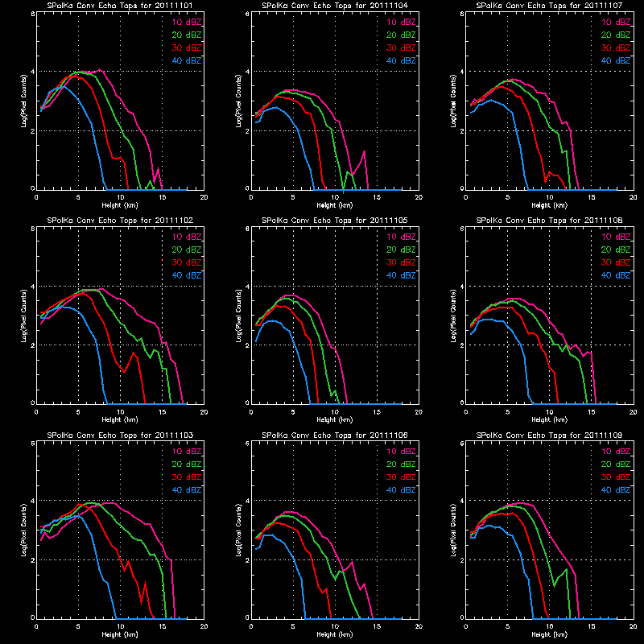Select 40 dBZ legend text in 20111106 plot
The height and width of the screenshot is (644, 644).
tap(401, 490)
